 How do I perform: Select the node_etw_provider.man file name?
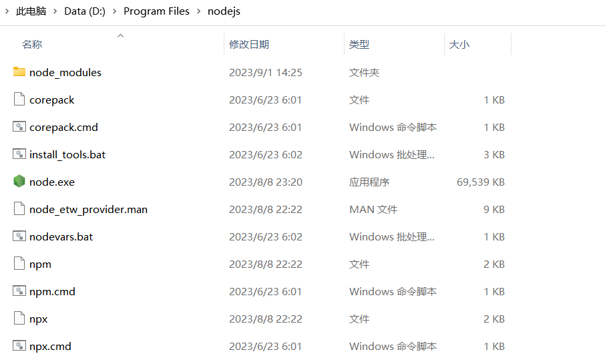(x=88, y=210)
